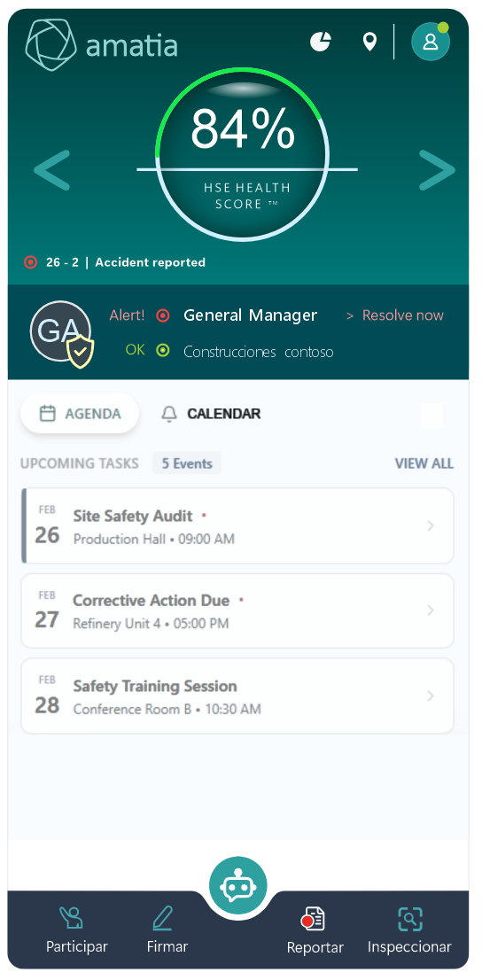
Task: Expand chevron on Corrective Action Due card
Action: pyautogui.click(x=430, y=611)
